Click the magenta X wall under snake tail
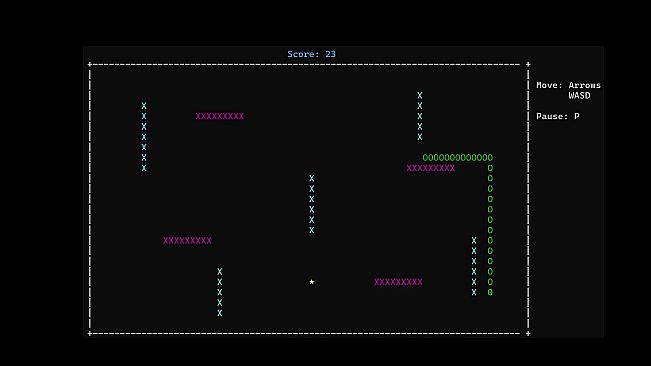 431,168
